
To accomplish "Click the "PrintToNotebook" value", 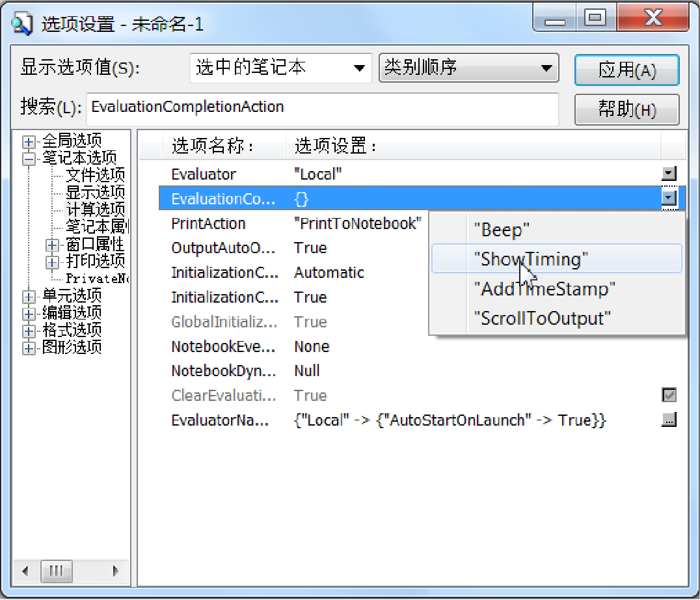I will point(358,223).
